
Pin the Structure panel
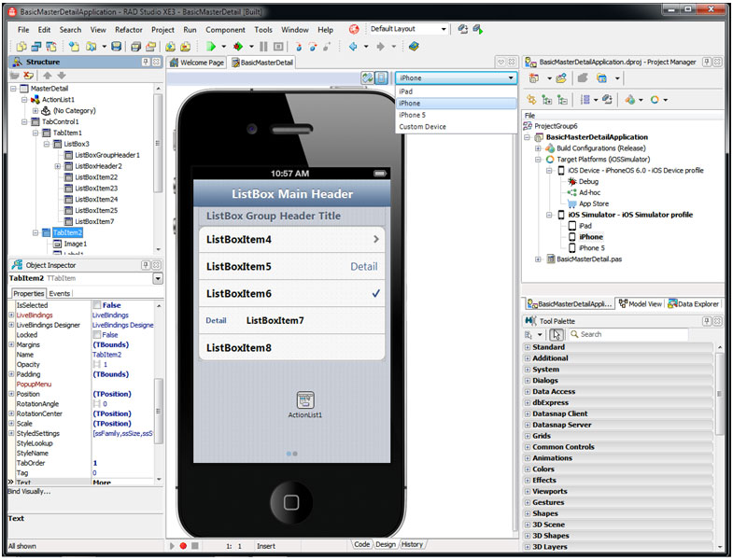146,62
